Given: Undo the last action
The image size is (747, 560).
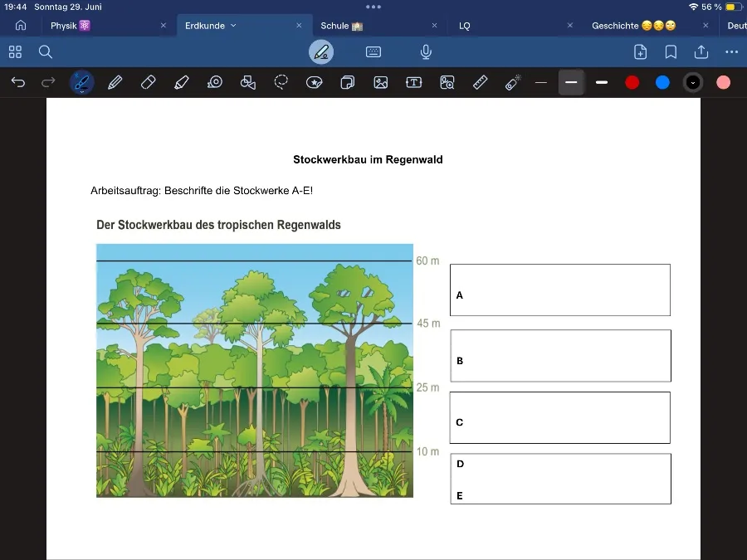Looking at the screenshot, I should (18, 82).
